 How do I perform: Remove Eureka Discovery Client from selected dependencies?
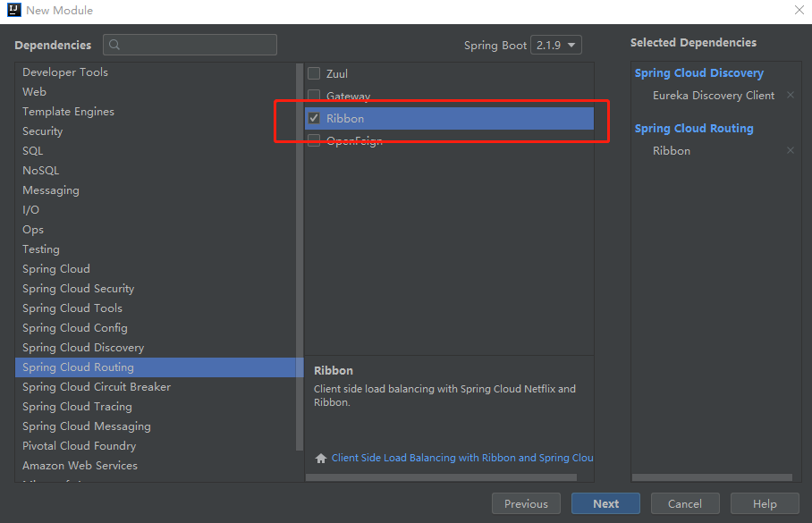[x=790, y=96]
